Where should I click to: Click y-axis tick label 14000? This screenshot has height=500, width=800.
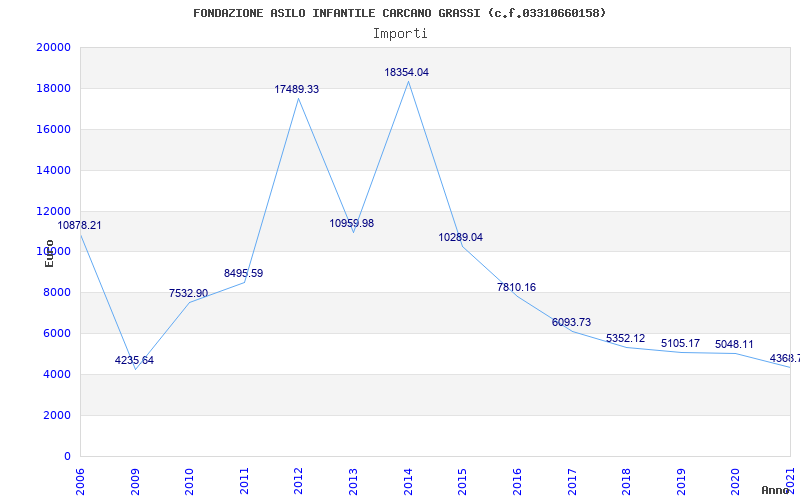(54, 170)
